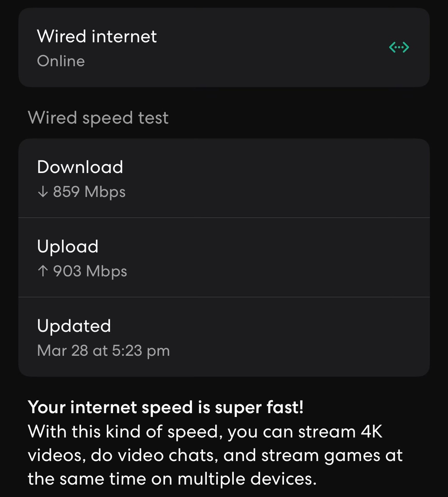Click the up arrow icon beside 903 Mbps

[x=43, y=271]
